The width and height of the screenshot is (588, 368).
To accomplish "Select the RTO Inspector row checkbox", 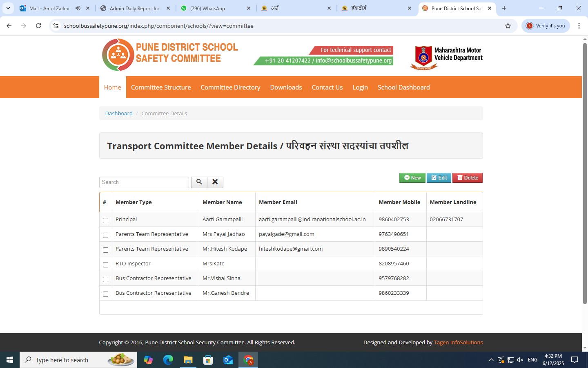I will coord(105,265).
